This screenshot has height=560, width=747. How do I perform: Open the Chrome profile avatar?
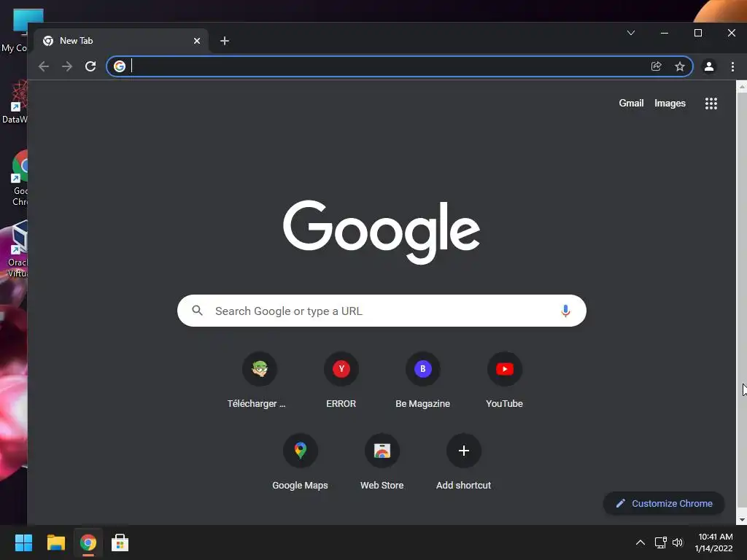coord(709,66)
